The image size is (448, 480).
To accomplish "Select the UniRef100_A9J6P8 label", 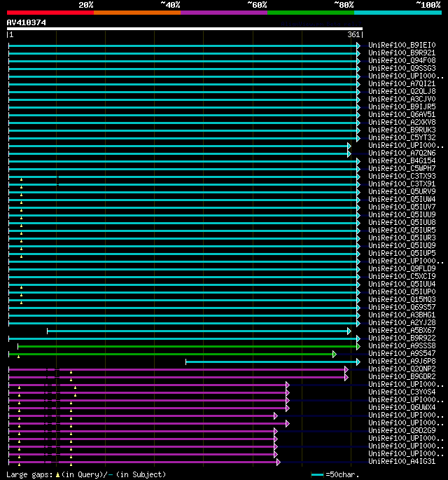I will coord(402,361).
